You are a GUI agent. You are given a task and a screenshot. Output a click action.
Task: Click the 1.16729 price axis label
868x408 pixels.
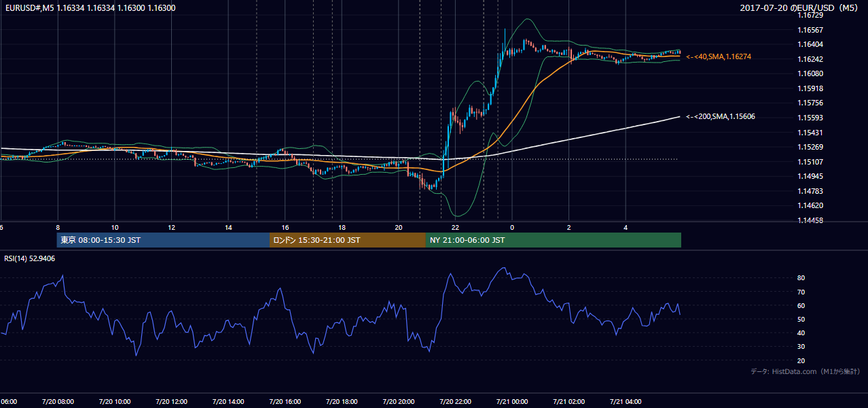812,15
